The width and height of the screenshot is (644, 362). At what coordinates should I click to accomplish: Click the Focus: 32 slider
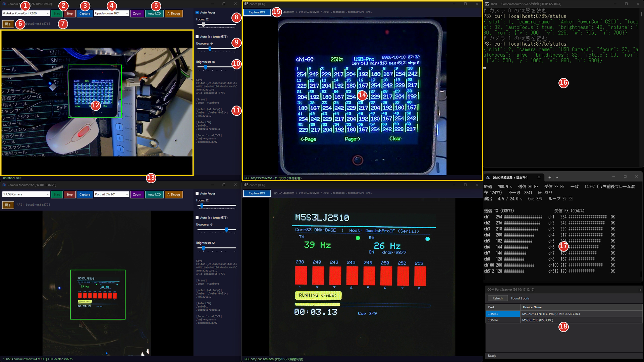(x=217, y=24)
